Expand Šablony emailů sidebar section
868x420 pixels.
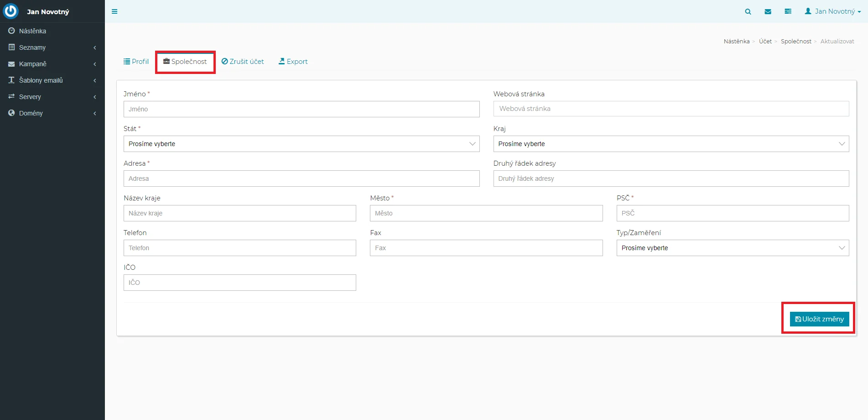point(52,80)
